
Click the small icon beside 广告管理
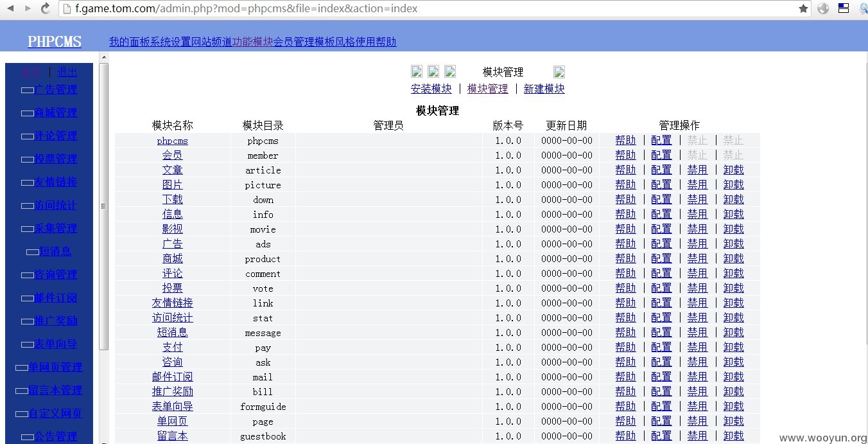coord(28,90)
